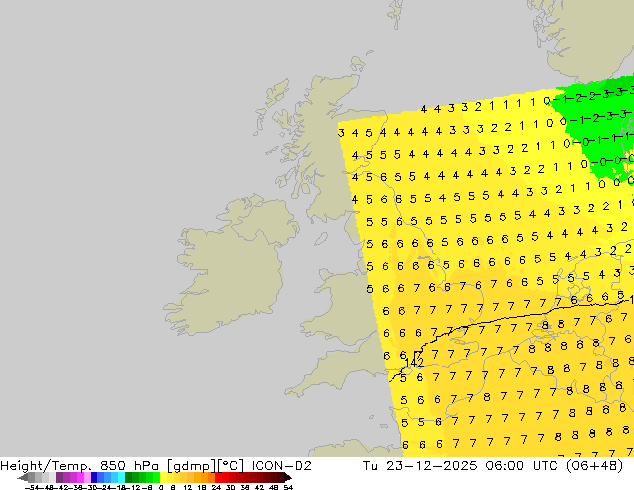Click the bright red swatch at the 24 mark
This screenshot has width=634, height=490.
(x=218, y=477)
